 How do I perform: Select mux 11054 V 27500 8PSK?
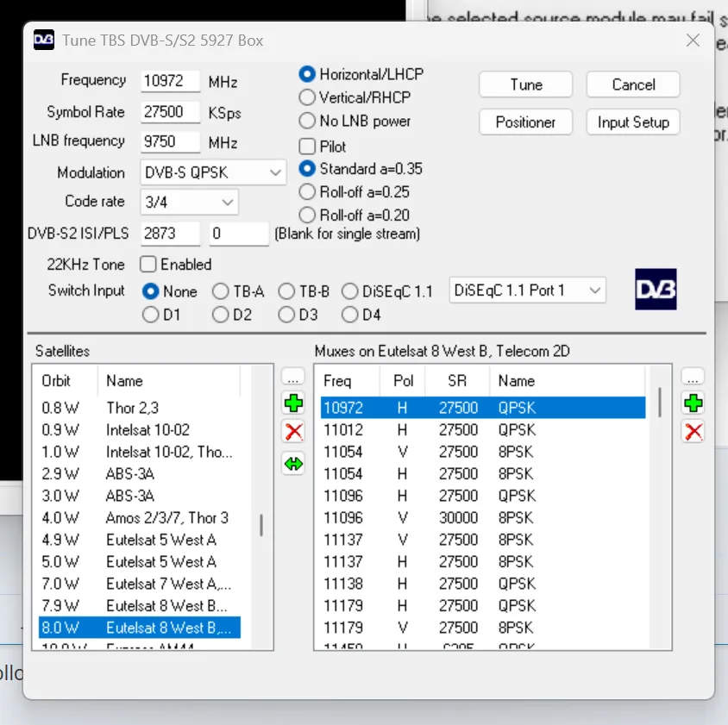[483, 452]
